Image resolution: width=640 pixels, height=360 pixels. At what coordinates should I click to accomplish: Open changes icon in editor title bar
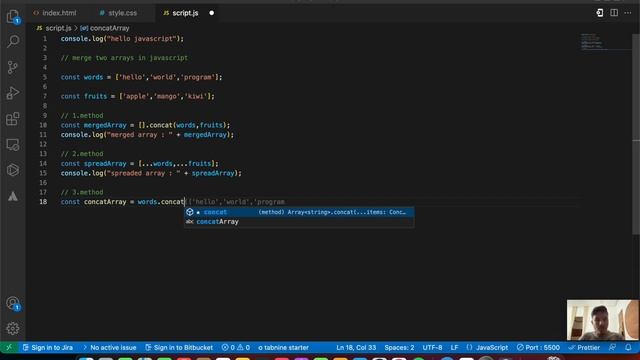coord(599,13)
